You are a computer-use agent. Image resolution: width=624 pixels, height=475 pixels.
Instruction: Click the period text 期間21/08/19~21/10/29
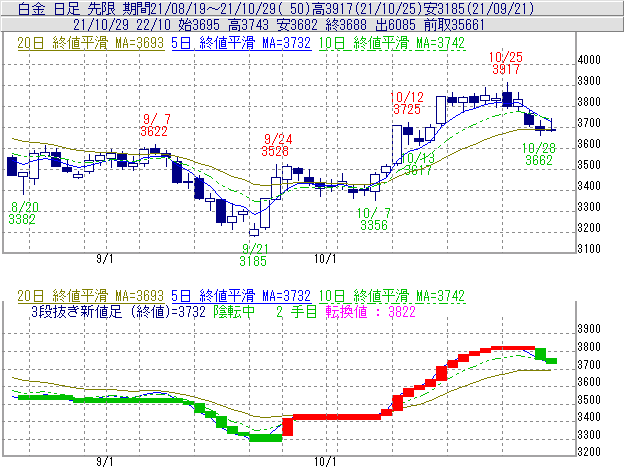pyautogui.click(x=201, y=8)
